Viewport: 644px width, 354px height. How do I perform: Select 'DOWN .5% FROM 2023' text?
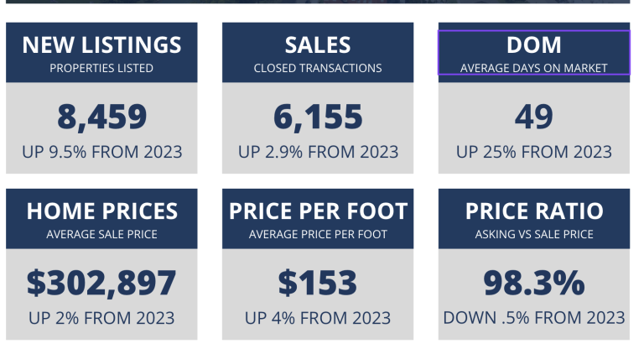tap(534, 318)
